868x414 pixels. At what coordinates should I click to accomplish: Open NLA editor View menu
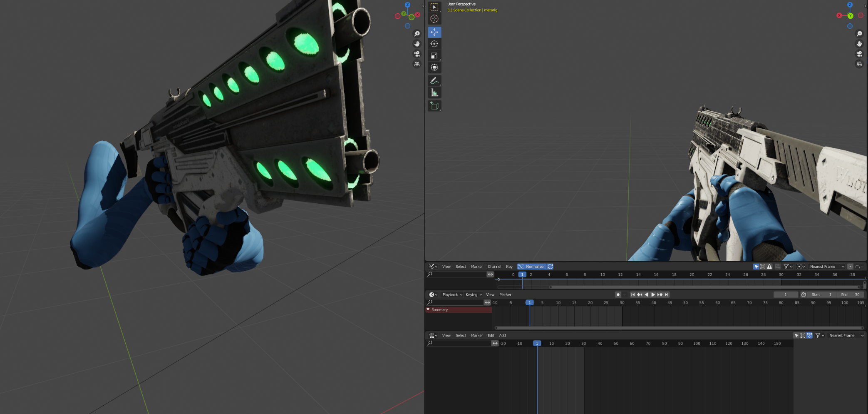pyautogui.click(x=446, y=335)
